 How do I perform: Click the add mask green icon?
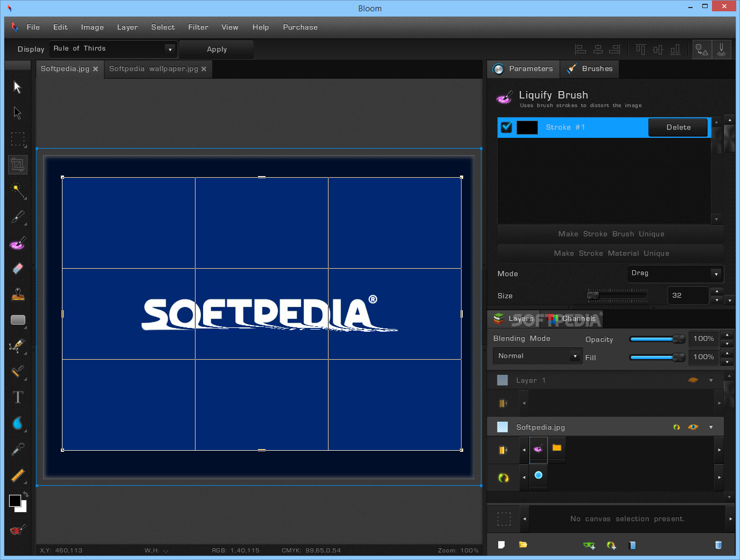[589, 545]
